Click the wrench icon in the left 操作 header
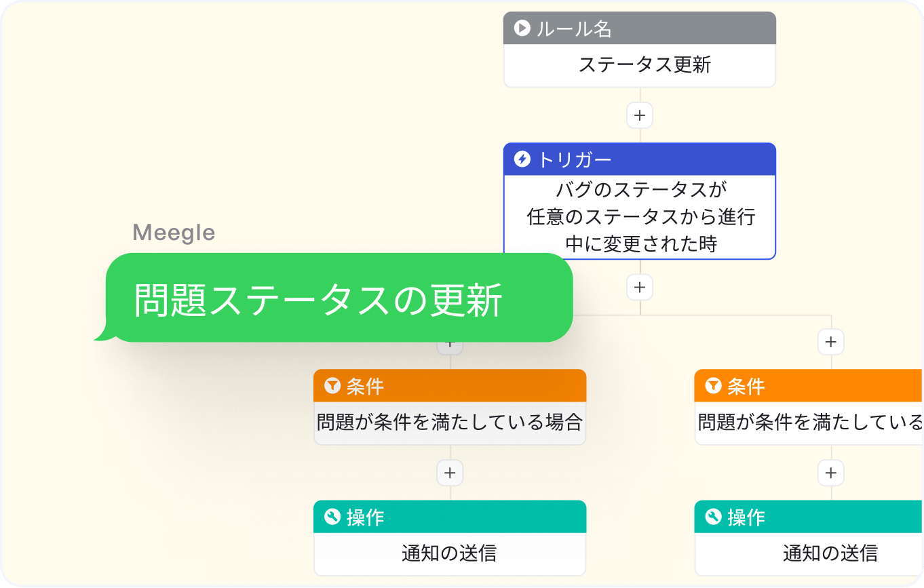 (332, 517)
